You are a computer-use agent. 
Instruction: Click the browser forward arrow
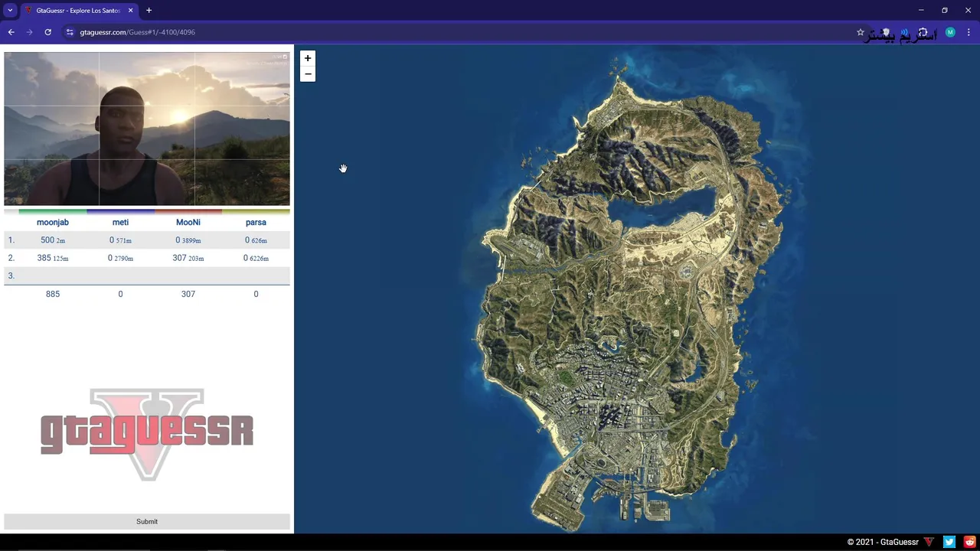point(29,32)
